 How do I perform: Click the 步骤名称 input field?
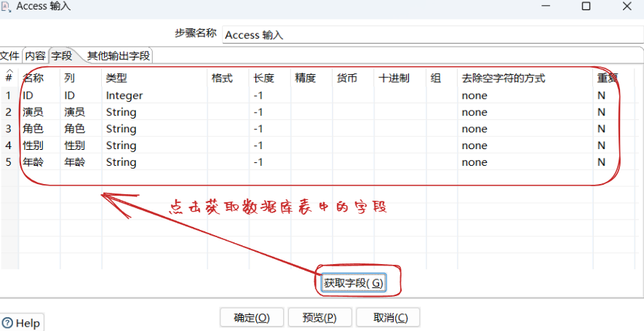(433, 34)
